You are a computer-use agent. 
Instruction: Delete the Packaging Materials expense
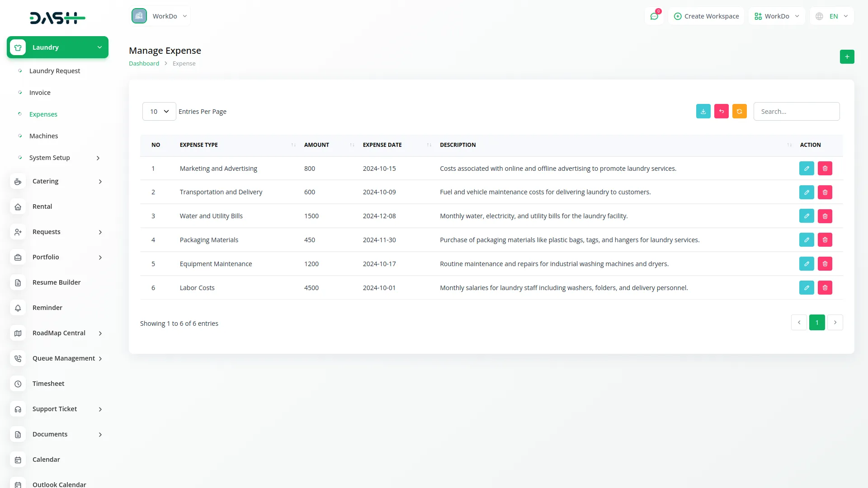click(x=825, y=239)
